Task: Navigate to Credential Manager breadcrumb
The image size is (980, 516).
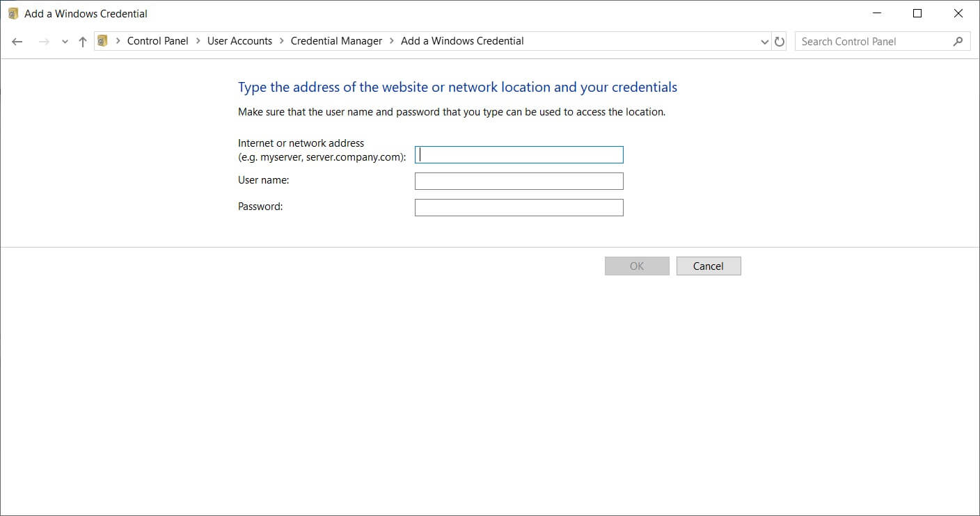Action: coord(336,41)
